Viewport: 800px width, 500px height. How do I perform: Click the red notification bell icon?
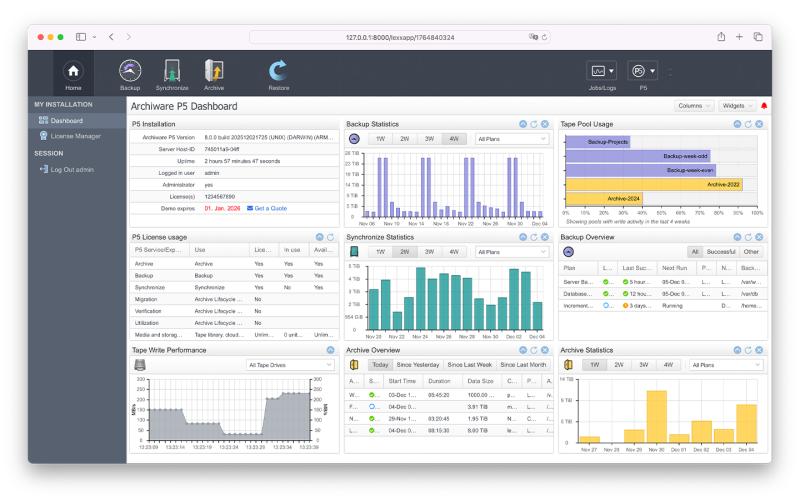click(x=764, y=105)
